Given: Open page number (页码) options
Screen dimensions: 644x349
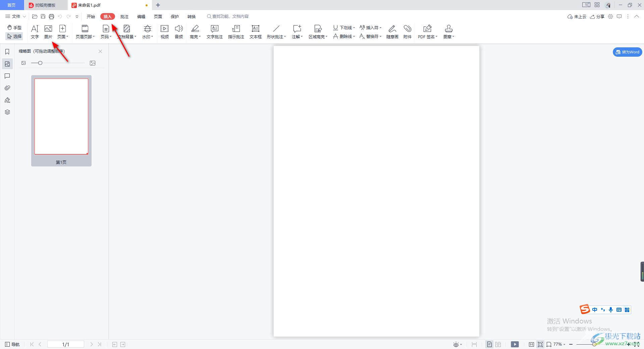Looking at the screenshot, I should point(106,32).
